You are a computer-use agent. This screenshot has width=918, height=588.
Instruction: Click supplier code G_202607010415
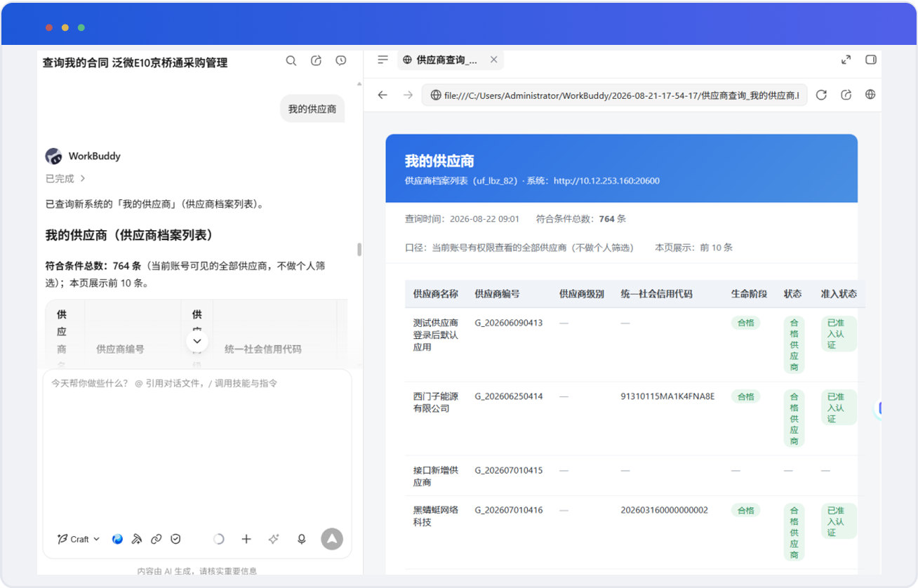click(508, 471)
